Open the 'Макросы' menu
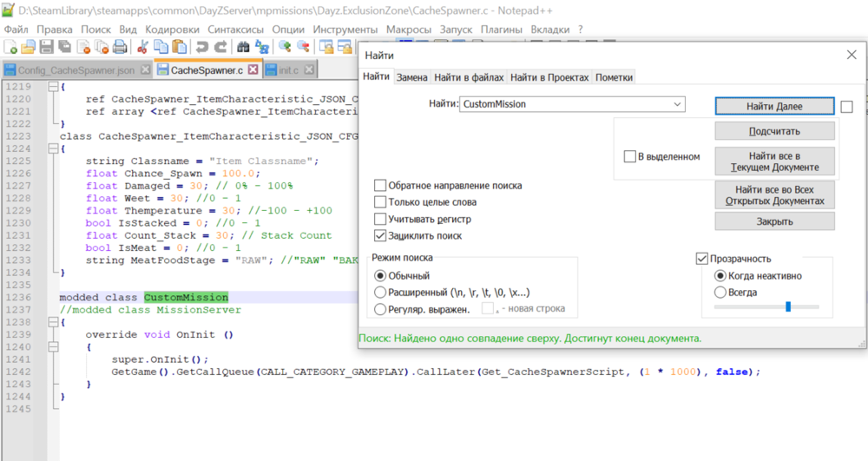The height and width of the screenshot is (461, 868). tap(409, 30)
